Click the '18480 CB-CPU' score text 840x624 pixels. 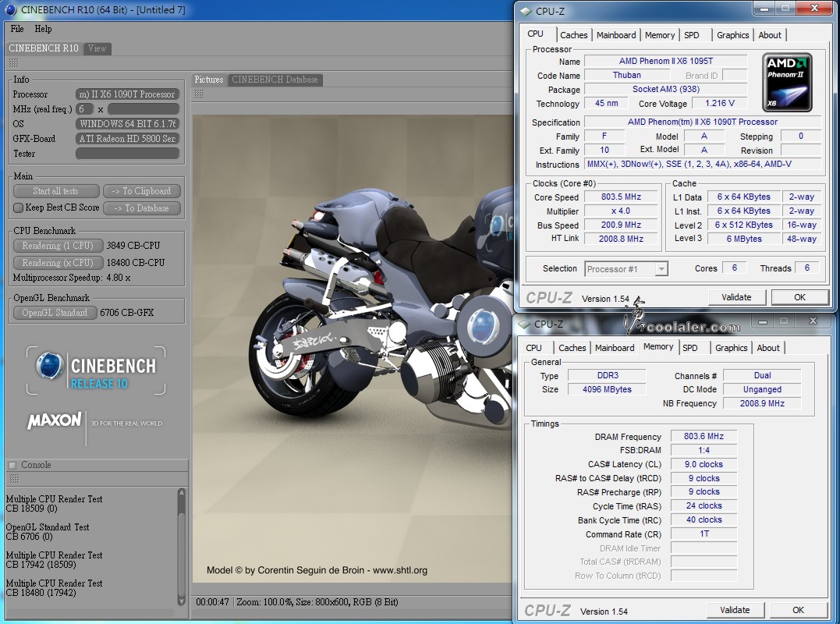[136, 262]
